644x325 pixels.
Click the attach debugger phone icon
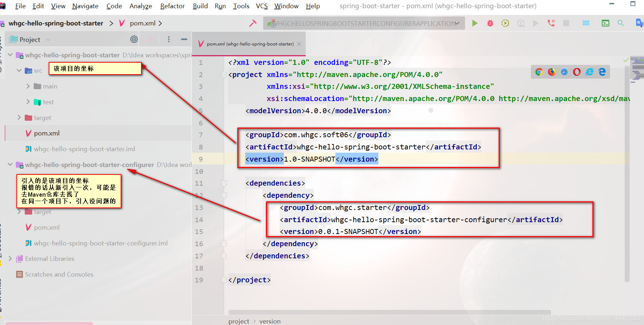point(551,23)
